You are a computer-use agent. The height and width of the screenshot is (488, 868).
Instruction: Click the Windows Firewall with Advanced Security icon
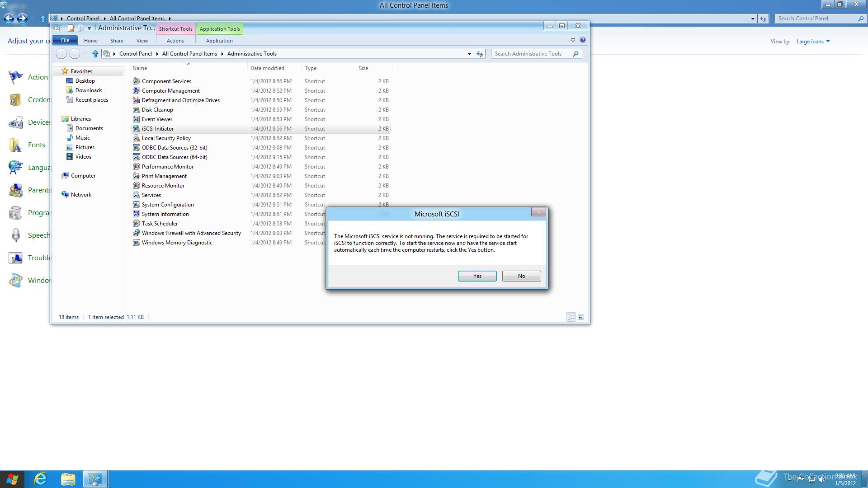click(x=136, y=233)
